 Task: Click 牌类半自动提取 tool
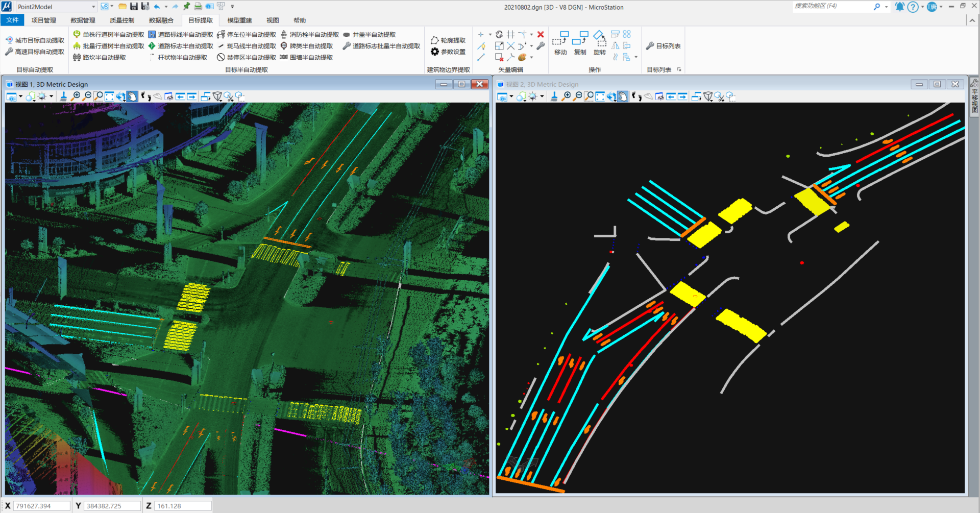tap(306, 46)
